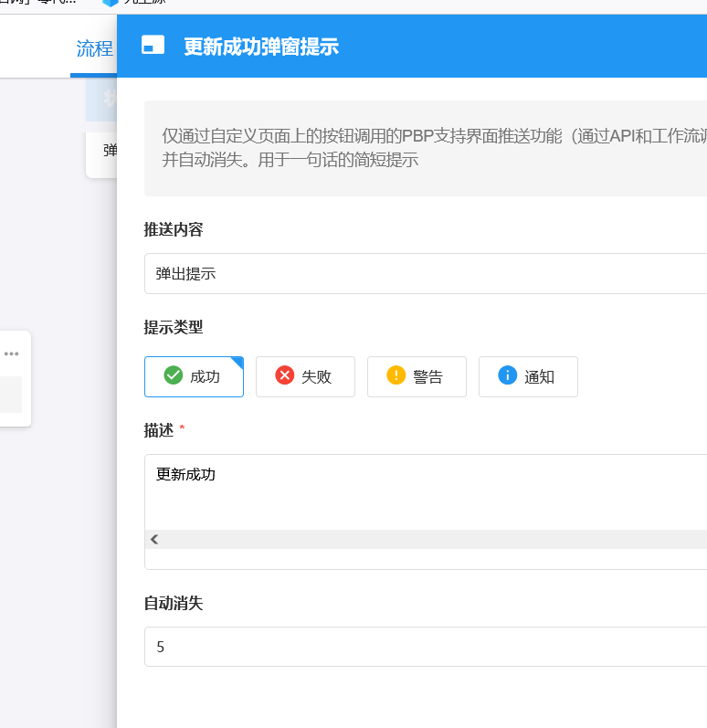Image resolution: width=707 pixels, height=728 pixels.
Task: Click the red X failure icon
Action: point(284,375)
